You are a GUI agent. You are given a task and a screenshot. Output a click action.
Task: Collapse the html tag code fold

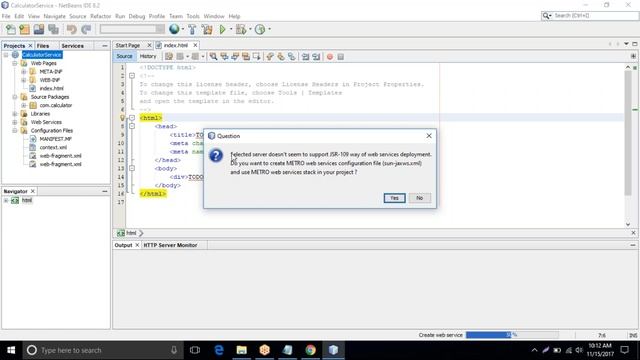tap(132, 118)
